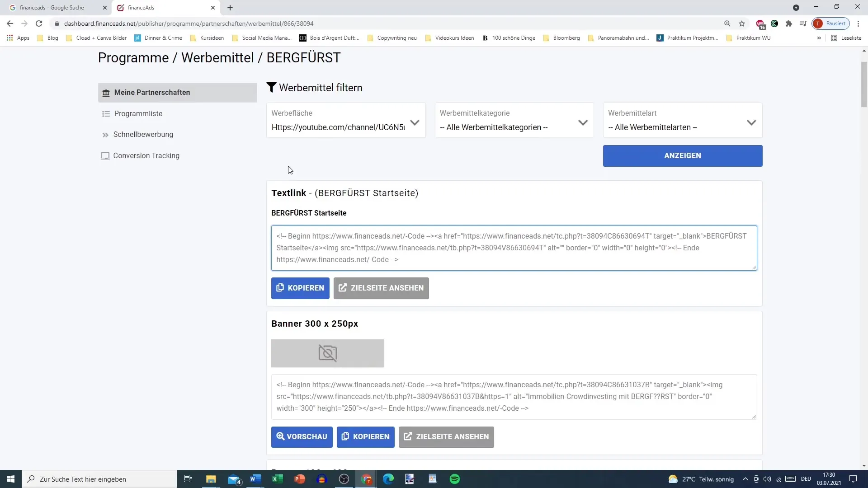Open the Copywriting neu bookmark folder
868x488 pixels.
[392, 38]
